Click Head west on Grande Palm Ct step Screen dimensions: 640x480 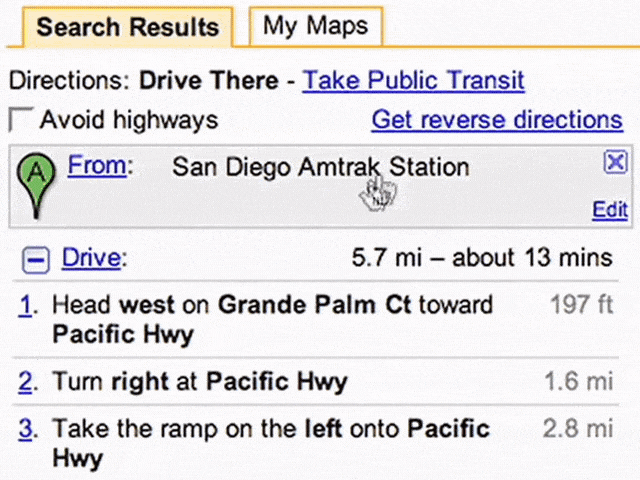tap(273, 319)
